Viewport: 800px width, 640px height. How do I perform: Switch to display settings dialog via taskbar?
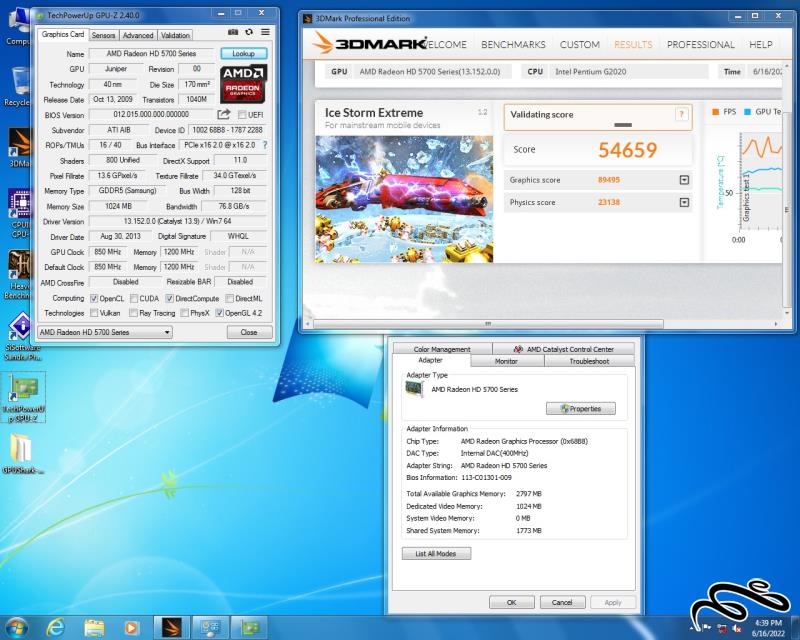tap(210, 627)
